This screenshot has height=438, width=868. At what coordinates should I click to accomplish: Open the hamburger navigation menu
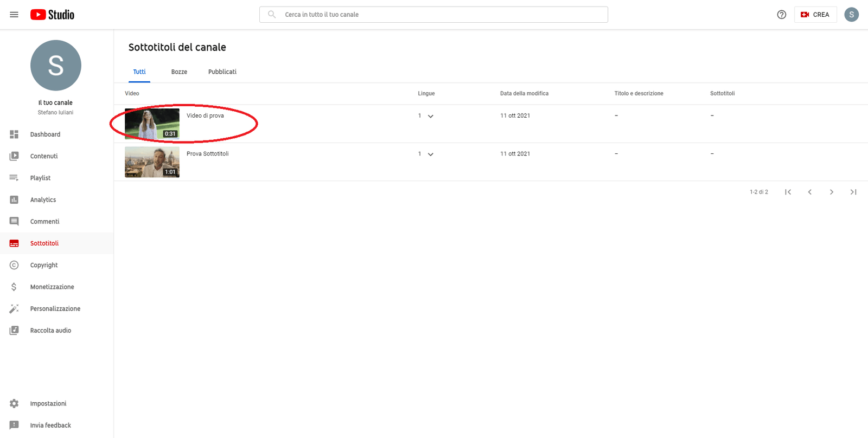coord(14,15)
